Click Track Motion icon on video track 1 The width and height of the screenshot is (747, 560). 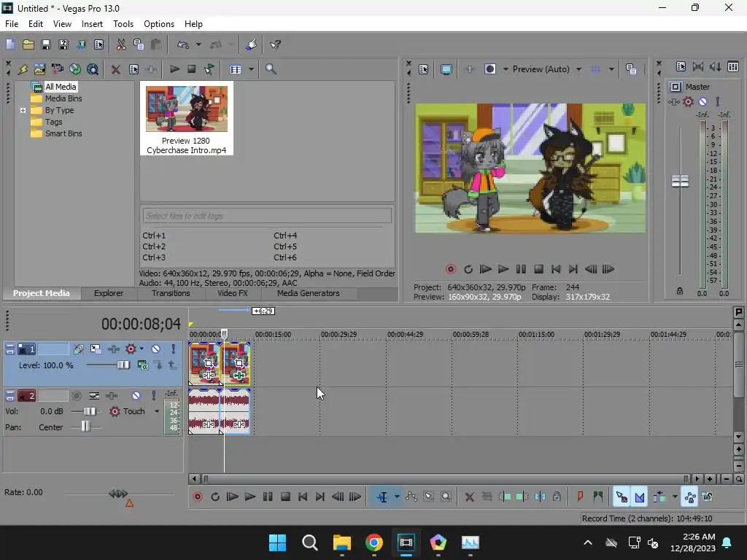96,349
